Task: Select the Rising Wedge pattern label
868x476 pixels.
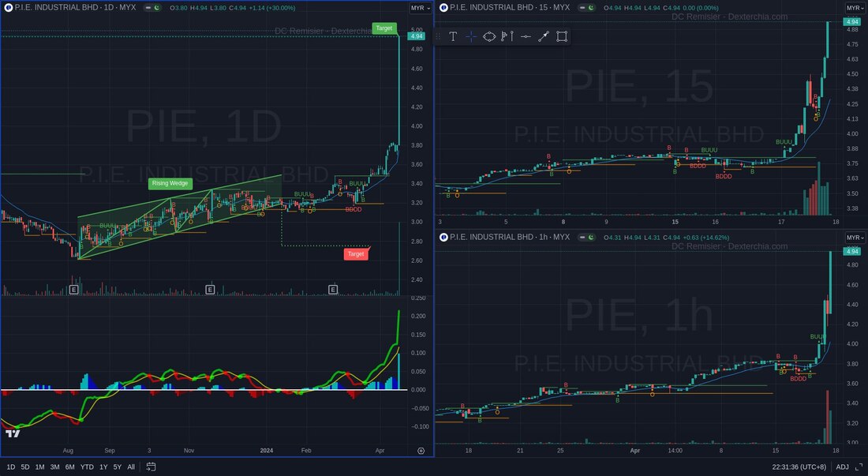Action: tap(170, 183)
